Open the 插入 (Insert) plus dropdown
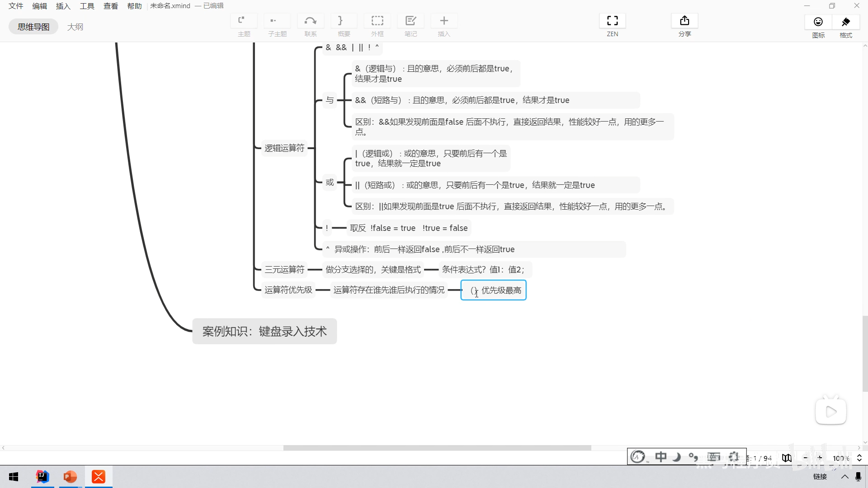 pyautogui.click(x=444, y=21)
